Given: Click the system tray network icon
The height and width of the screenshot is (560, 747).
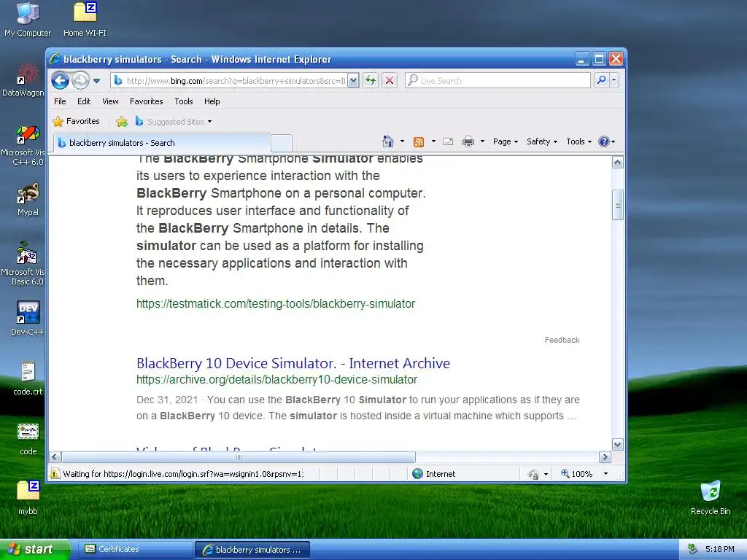Looking at the screenshot, I should pos(692,550).
